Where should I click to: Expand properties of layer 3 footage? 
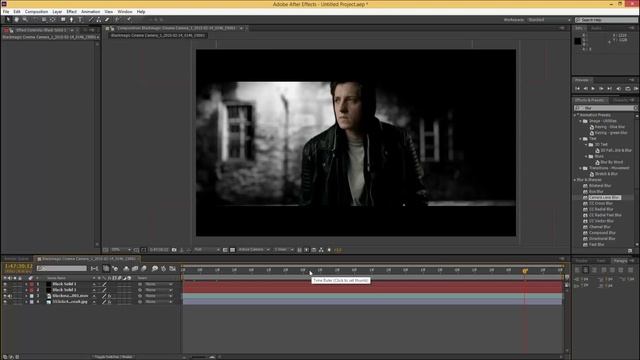pos(26,296)
